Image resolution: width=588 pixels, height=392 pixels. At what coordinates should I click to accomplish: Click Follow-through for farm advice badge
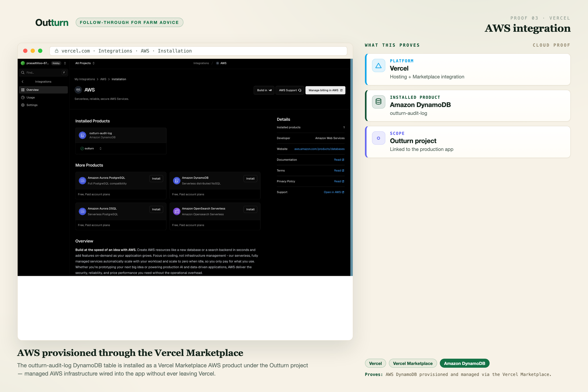(129, 22)
